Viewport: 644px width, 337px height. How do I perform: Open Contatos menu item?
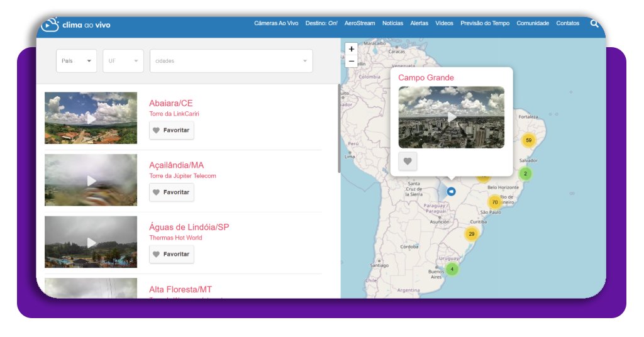(x=568, y=23)
